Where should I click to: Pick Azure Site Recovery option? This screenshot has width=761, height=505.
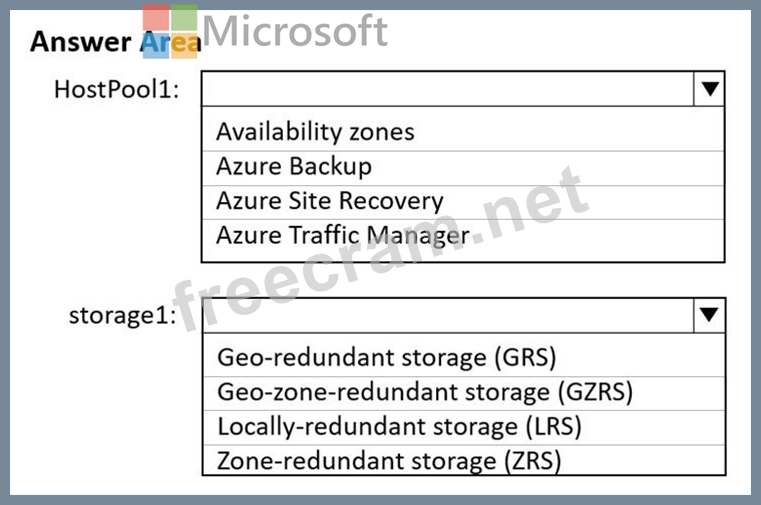(329, 200)
